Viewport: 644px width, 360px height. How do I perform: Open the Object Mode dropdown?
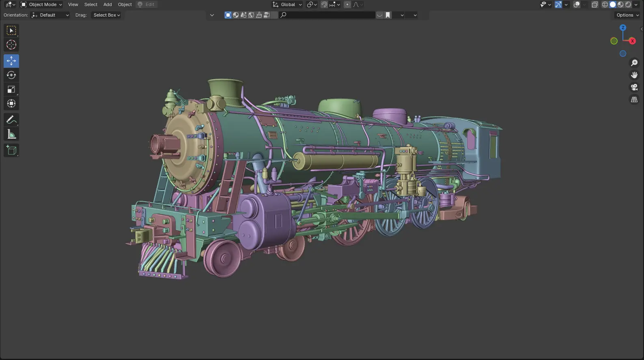(41, 4)
